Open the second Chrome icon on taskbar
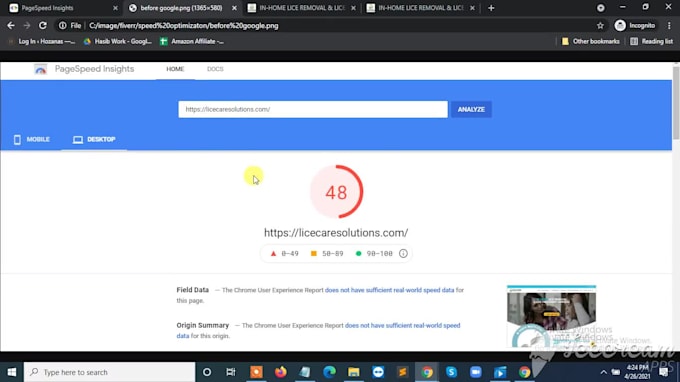The width and height of the screenshot is (680, 382). 524,372
